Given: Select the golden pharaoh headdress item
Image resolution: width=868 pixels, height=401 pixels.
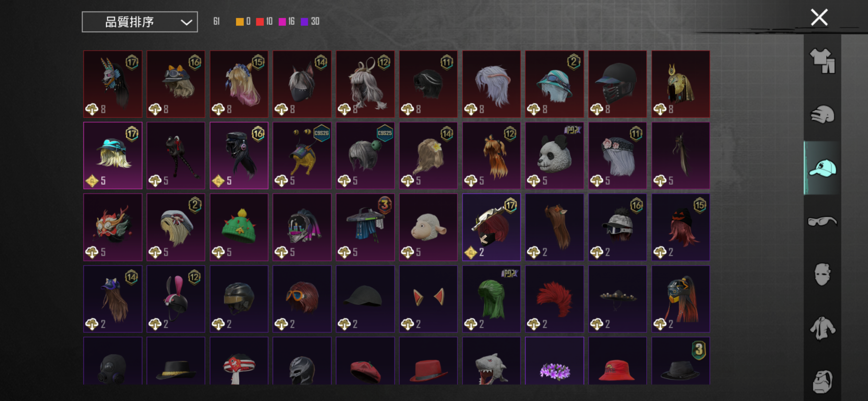Looking at the screenshot, I should [680, 84].
